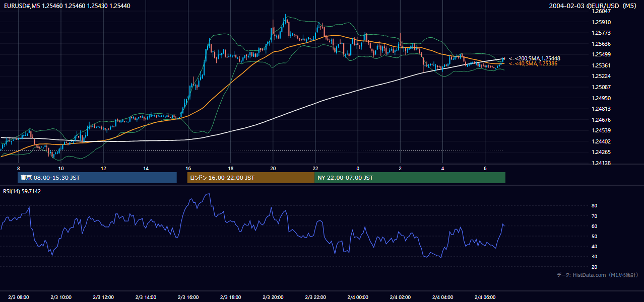644x302 pixels.
Task: Click price axis value 1.24950
Action: point(602,98)
